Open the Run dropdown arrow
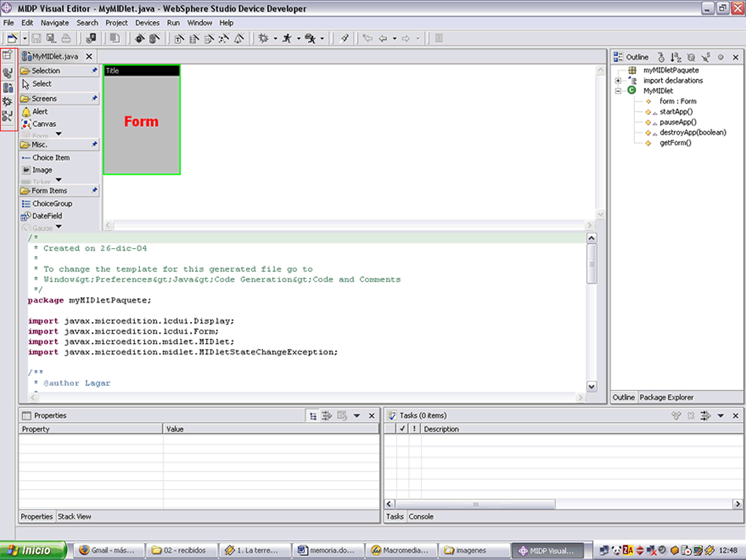746x560 pixels. (299, 39)
